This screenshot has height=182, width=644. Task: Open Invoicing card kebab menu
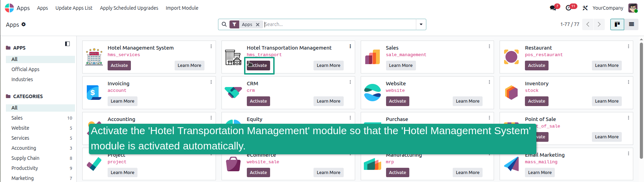point(211,82)
